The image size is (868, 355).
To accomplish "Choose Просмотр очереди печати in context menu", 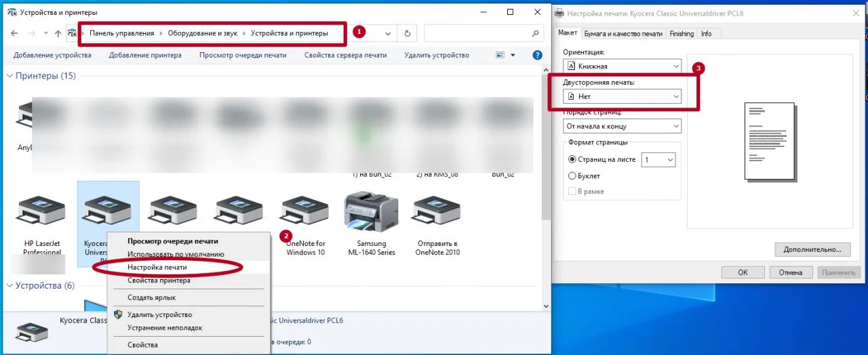I will tap(190, 241).
